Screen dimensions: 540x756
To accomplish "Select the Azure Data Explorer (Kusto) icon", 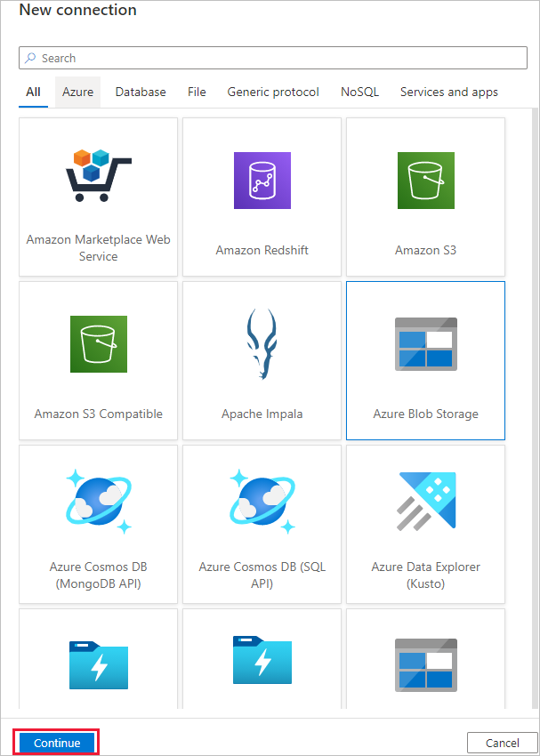I will (427, 501).
